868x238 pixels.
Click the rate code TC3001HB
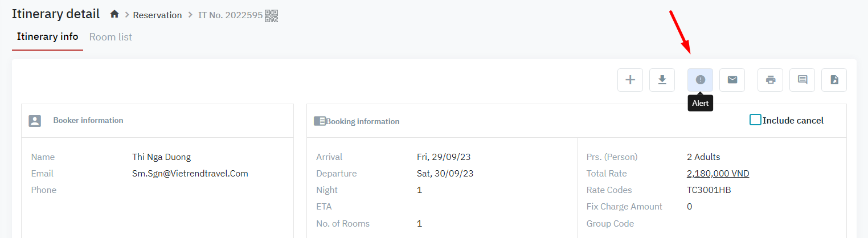709,190
